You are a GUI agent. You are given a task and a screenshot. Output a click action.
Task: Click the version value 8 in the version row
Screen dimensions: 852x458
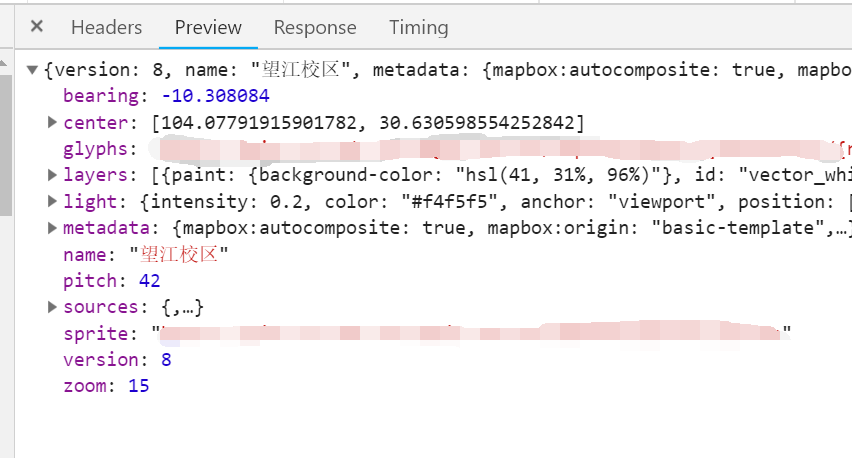pyautogui.click(x=166, y=360)
